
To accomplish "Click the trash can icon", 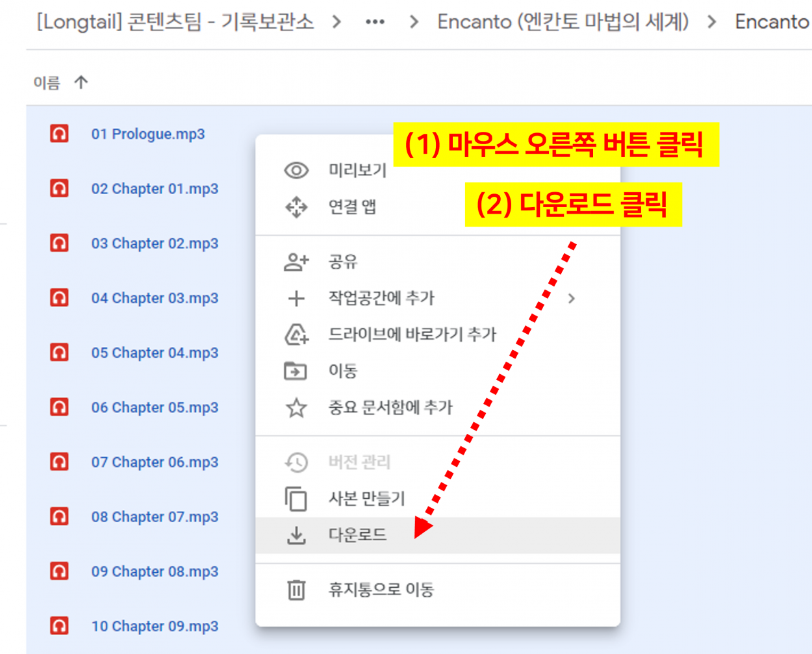I will tap(296, 590).
